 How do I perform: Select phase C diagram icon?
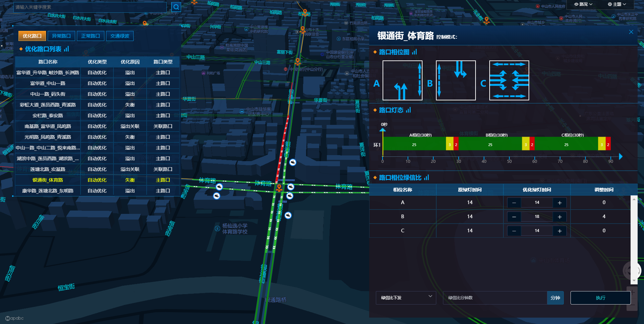pyautogui.click(x=509, y=81)
